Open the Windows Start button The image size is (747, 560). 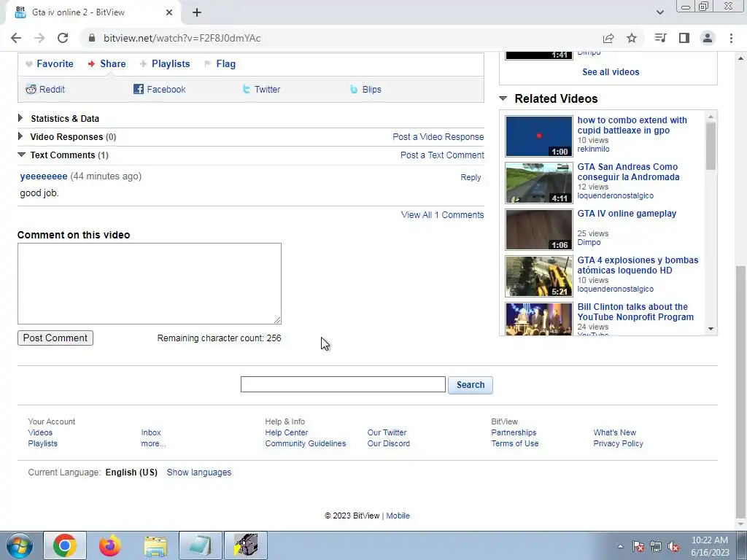pos(20,545)
